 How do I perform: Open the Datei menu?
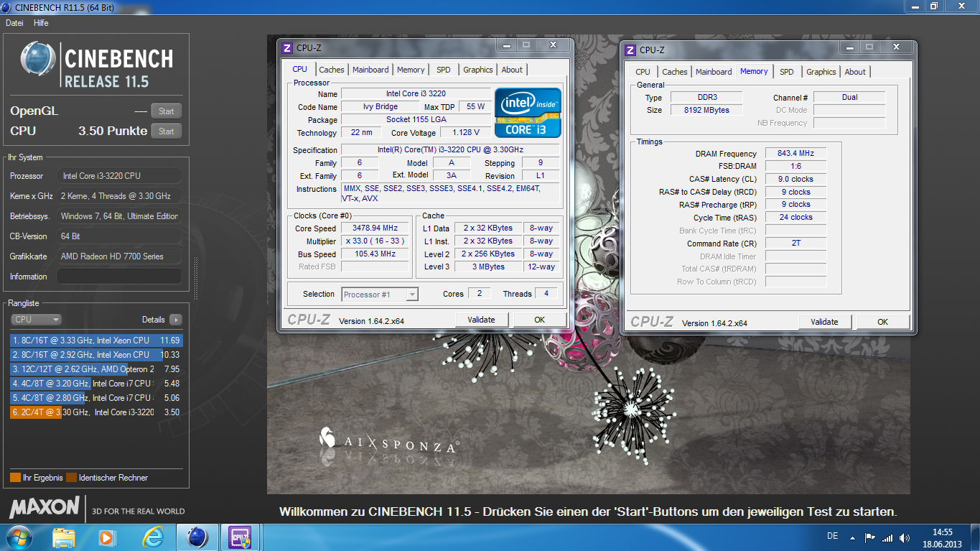(x=14, y=23)
